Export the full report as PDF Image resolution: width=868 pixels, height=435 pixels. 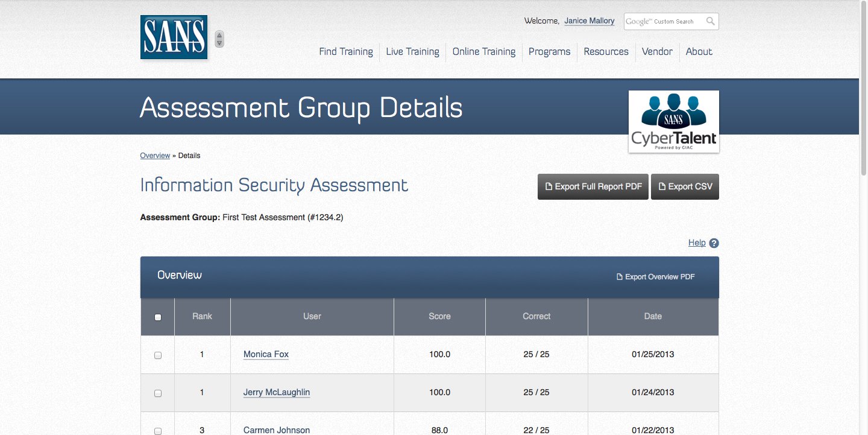tap(593, 186)
